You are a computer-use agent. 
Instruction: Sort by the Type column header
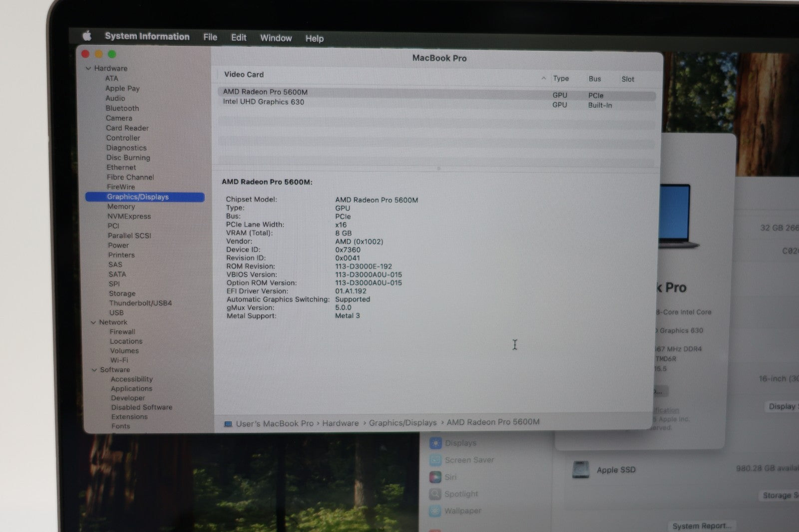click(561, 79)
